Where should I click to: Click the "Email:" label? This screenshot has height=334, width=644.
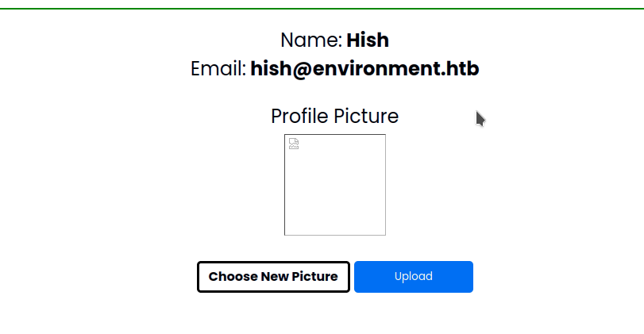[218, 69]
